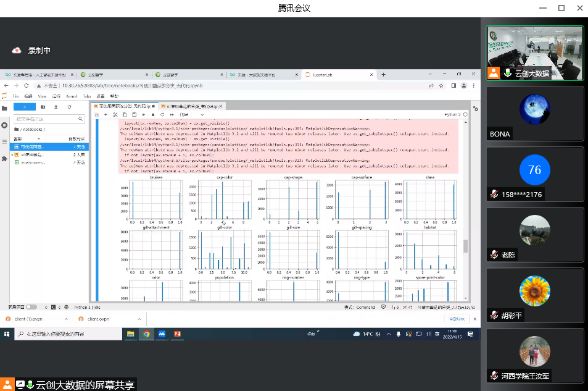Click the restart kernel icon in notebook toolbar

162,114
